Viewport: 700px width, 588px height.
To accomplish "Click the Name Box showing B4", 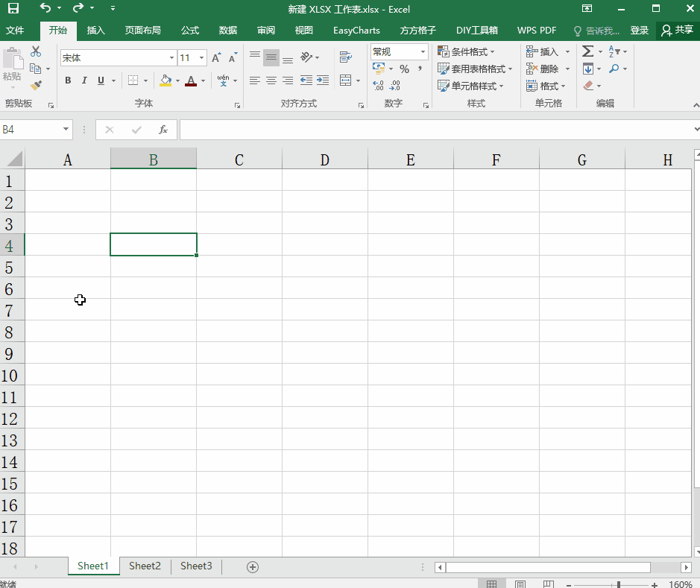I will click(x=30, y=130).
